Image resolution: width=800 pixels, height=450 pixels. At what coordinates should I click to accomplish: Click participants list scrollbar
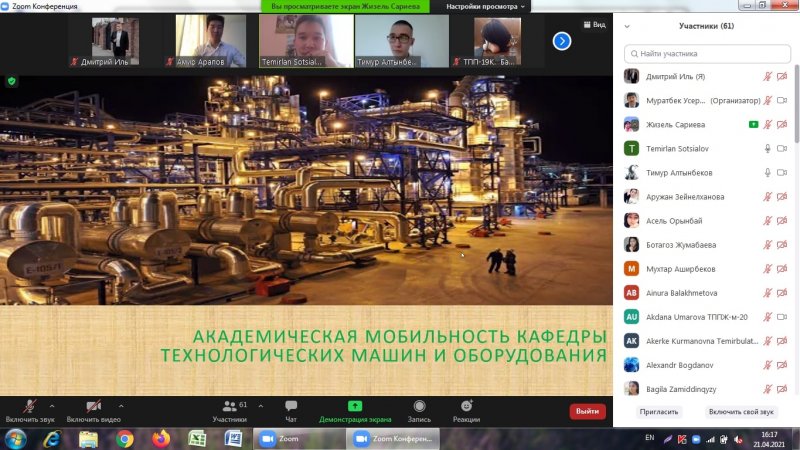coord(796,104)
